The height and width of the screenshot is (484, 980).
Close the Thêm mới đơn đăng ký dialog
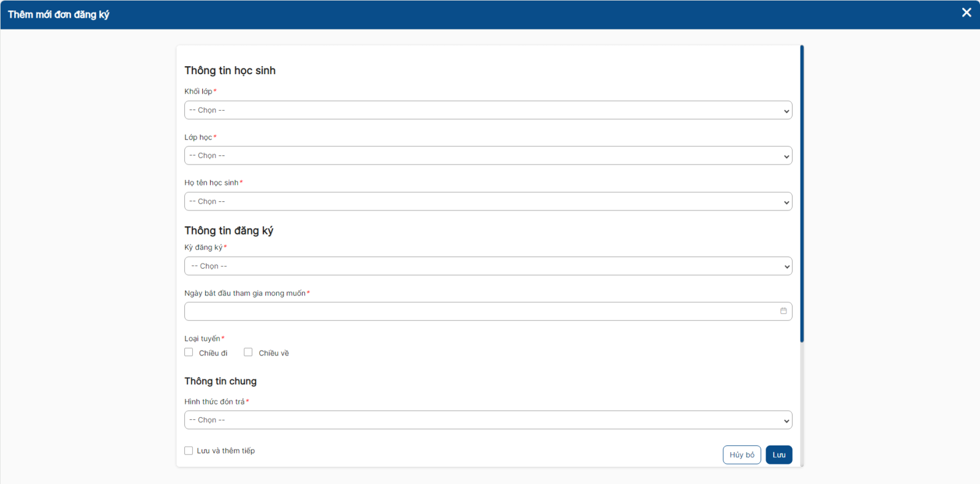pyautogui.click(x=967, y=13)
